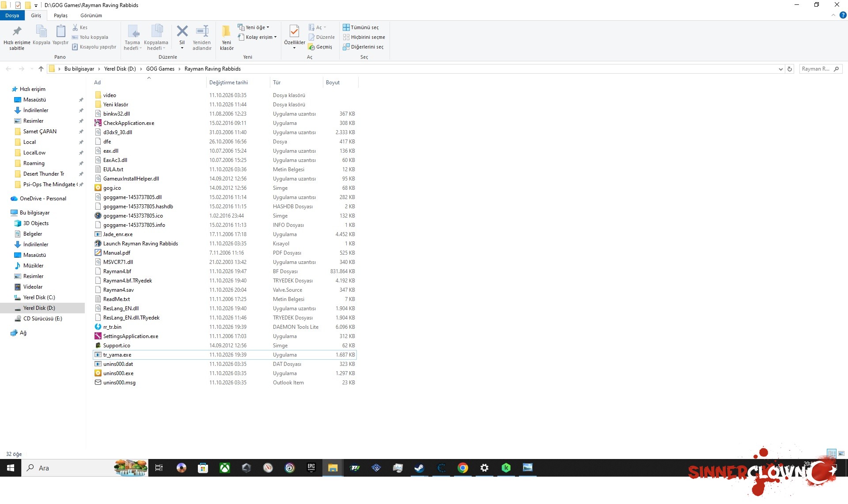The height and width of the screenshot is (504, 848).
Task: Click Tümünü seç select all
Action: (361, 27)
